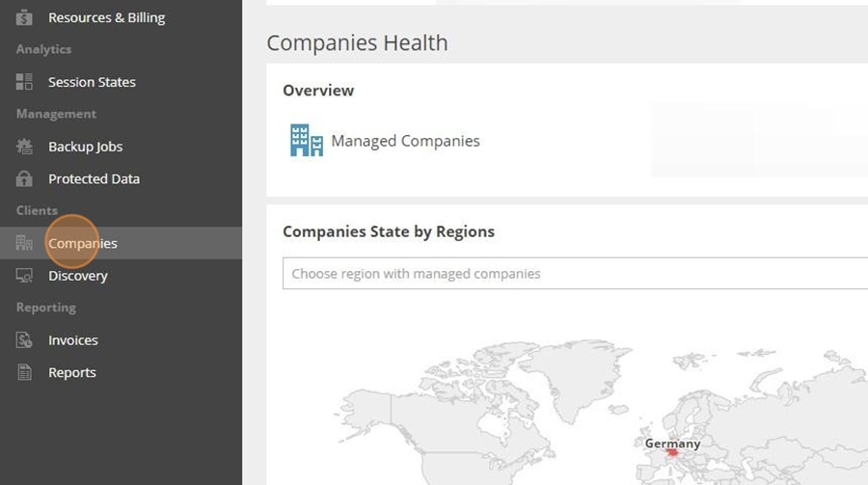Click the Resources & Billing money icon
The height and width of the screenshot is (485, 868).
pos(24,17)
